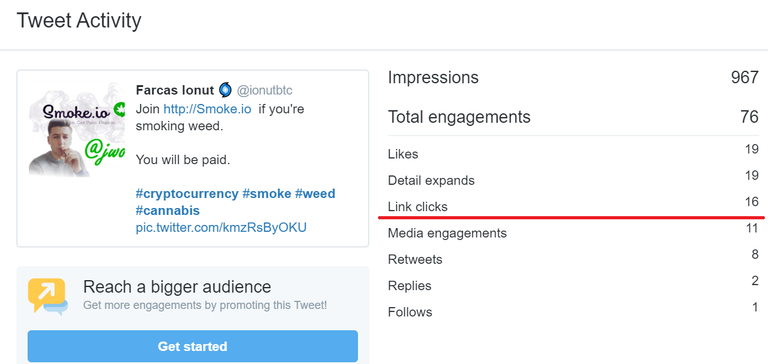Click the promote tweet arrow icon

48,296
